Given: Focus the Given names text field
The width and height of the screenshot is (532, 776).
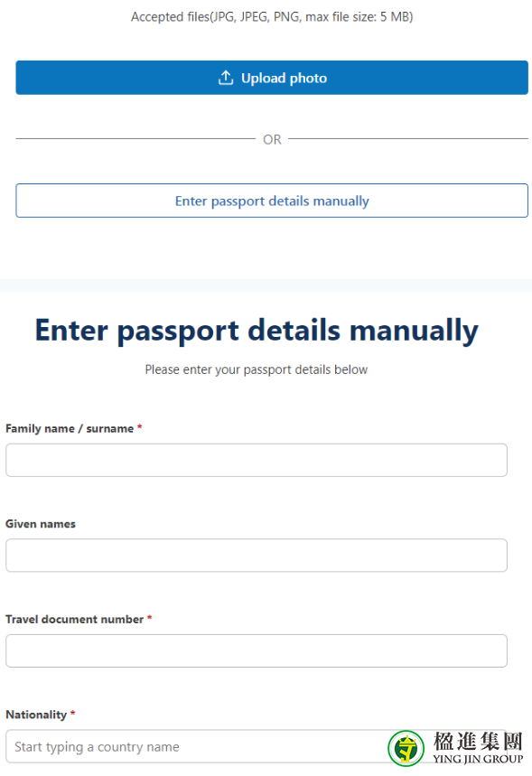Looking at the screenshot, I should (257, 556).
